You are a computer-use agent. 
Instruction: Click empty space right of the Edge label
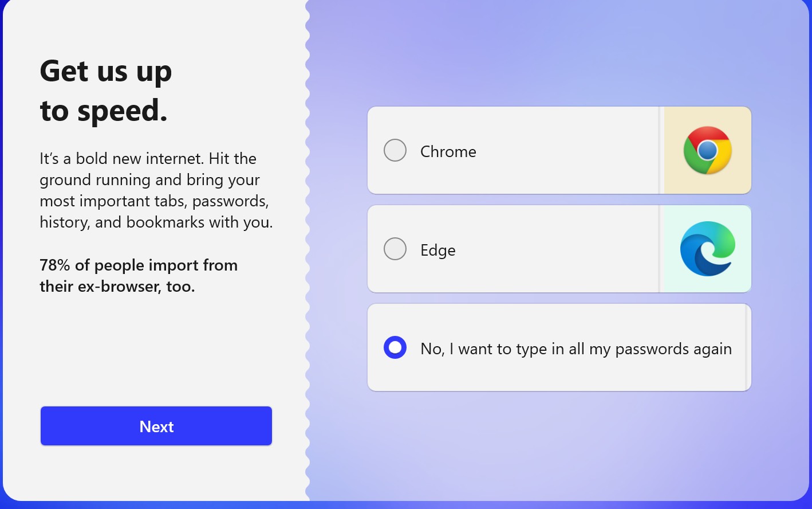(555, 250)
